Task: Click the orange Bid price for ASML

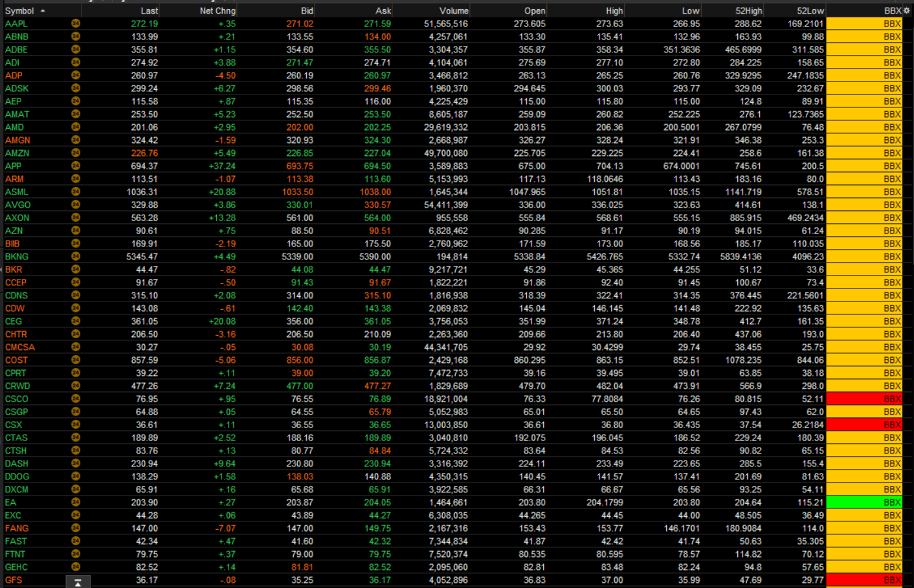Action: pos(297,192)
